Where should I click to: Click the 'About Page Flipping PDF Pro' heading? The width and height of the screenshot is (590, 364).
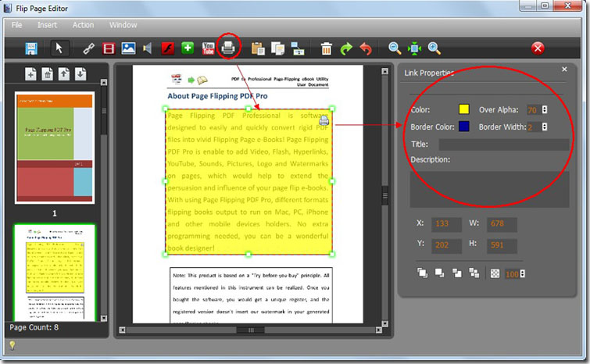point(217,96)
